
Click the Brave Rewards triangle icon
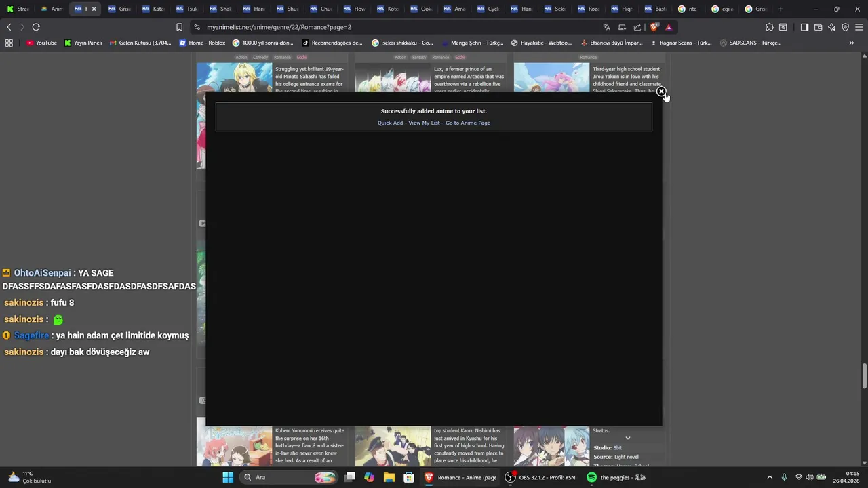pyautogui.click(x=669, y=27)
